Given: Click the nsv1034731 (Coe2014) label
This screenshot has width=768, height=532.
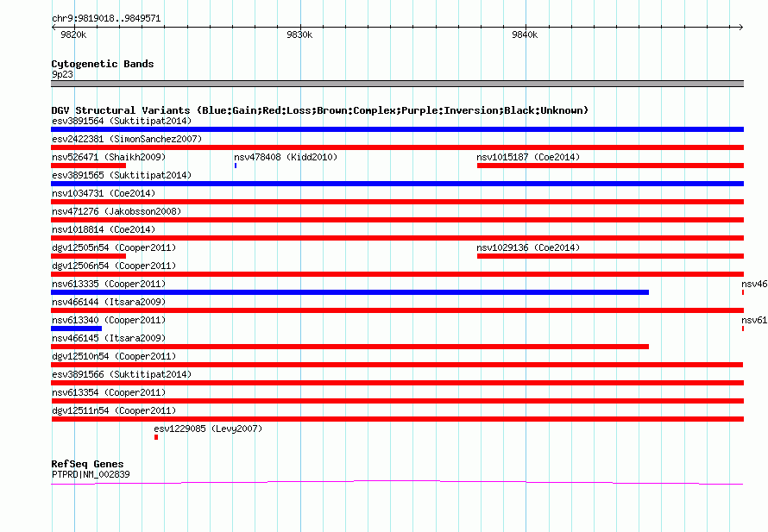Looking at the screenshot, I should [104, 193].
